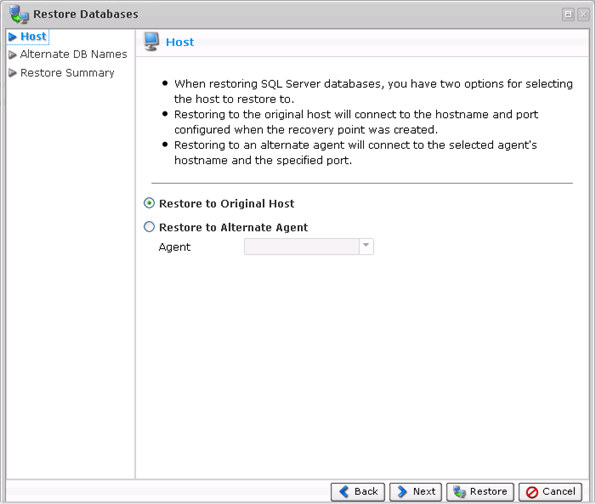
Task: Click the window maximize icon
Action: (568, 14)
